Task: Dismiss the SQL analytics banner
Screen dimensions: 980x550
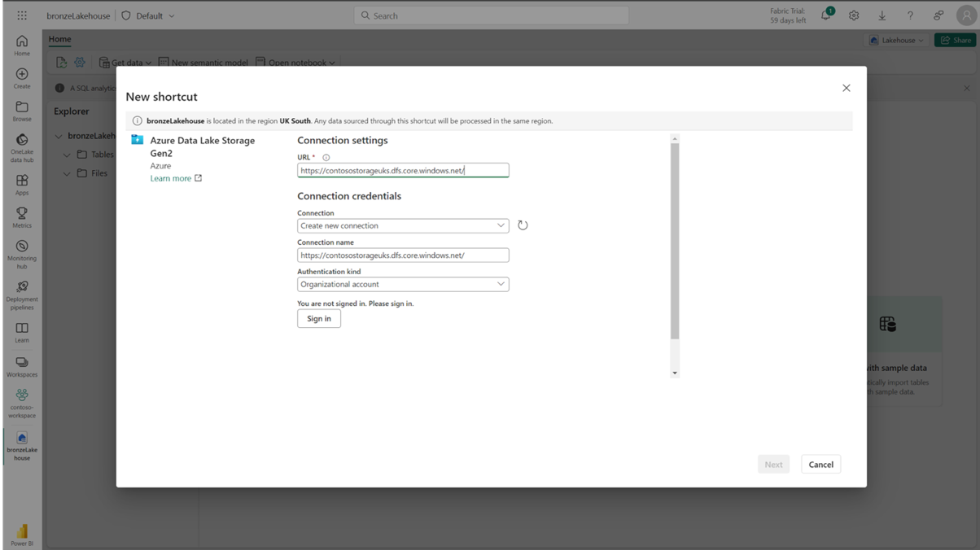Action: (x=967, y=88)
